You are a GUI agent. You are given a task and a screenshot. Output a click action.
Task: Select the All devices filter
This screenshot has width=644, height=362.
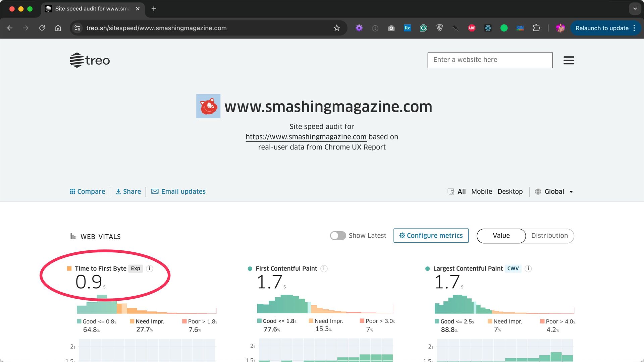[x=462, y=191]
